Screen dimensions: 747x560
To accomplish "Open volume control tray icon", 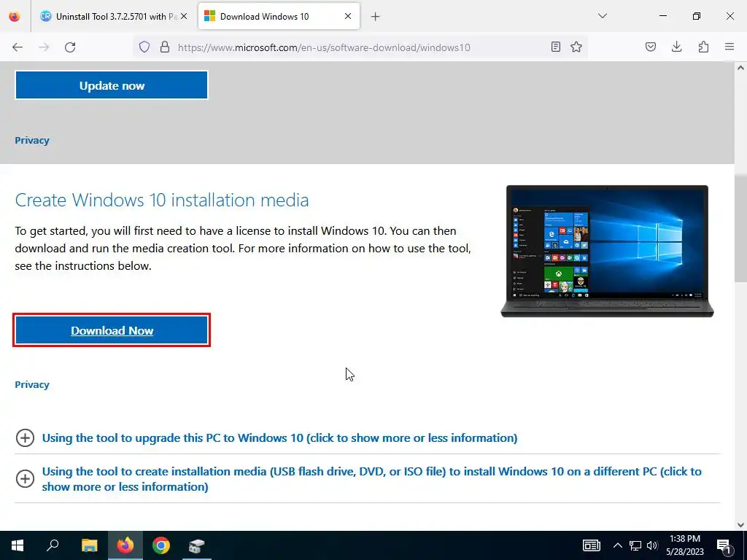I will (x=652, y=545).
